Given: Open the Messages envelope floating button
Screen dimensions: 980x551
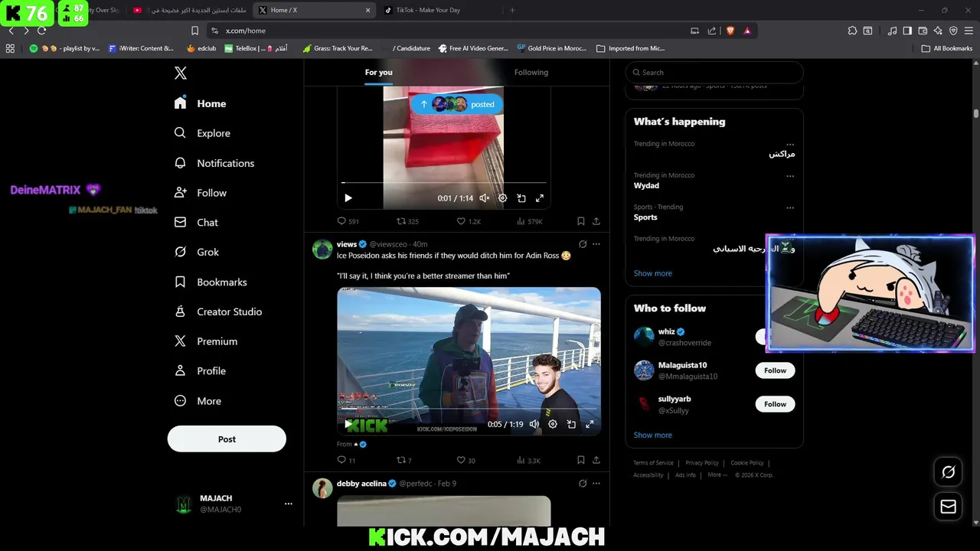Looking at the screenshot, I should tap(949, 507).
